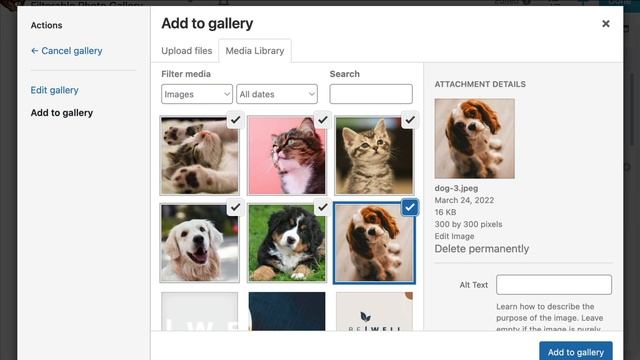Focus the Search media input field
The image size is (640, 360).
371,94
